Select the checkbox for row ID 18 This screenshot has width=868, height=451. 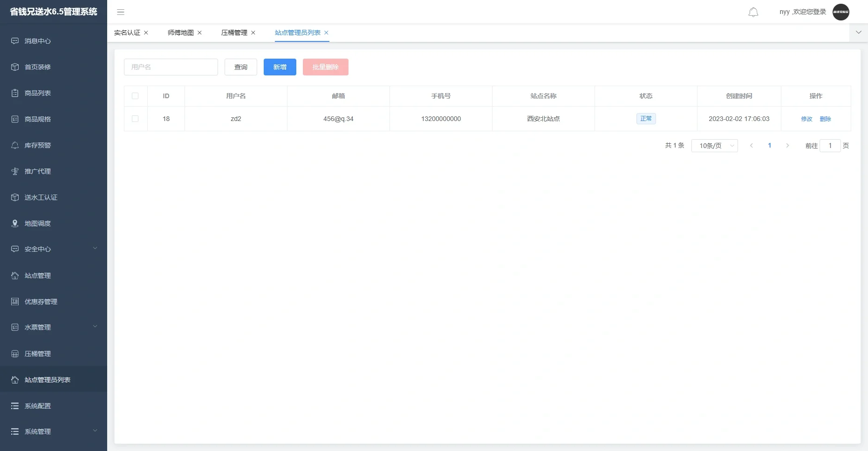pyautogui.click(x=135, y=119)
